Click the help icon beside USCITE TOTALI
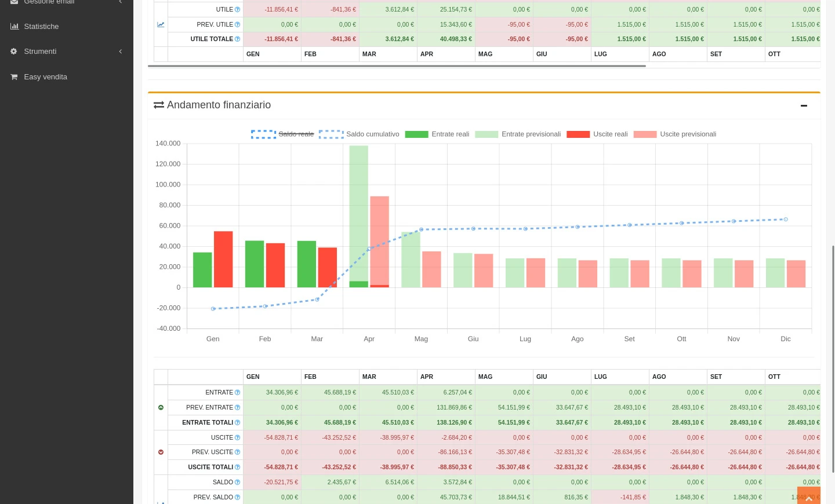Image resolution: width=835 pixels, height=504 pixels. pyautogui.click(x=237, y=468)
